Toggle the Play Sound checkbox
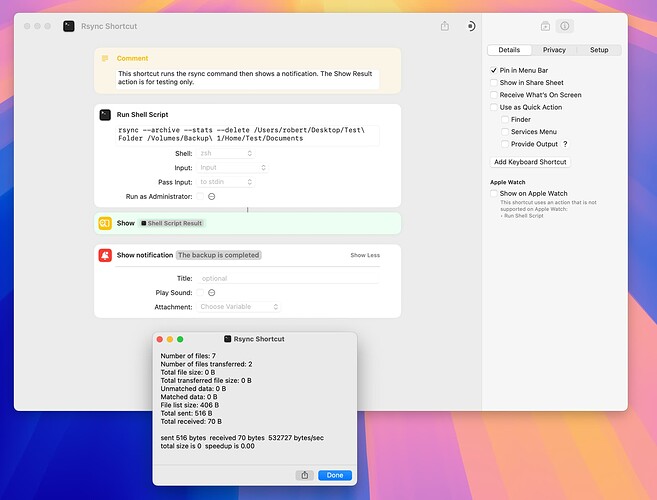The height and width of the screenshot is (500, 657). (200, 293)
